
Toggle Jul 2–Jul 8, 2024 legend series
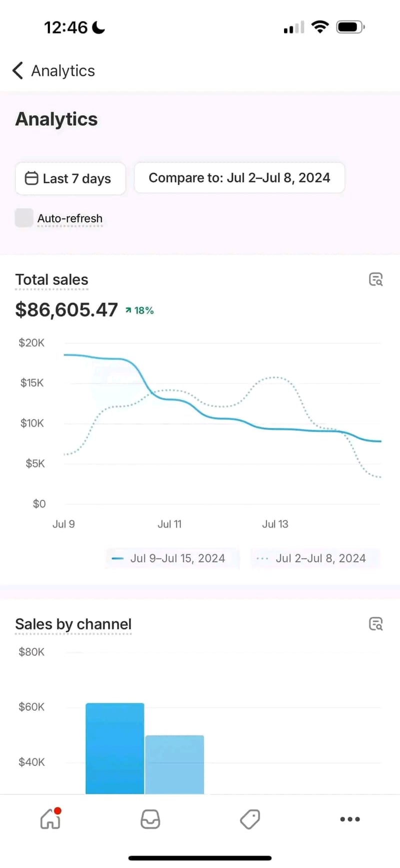click(x=313, y=558)
